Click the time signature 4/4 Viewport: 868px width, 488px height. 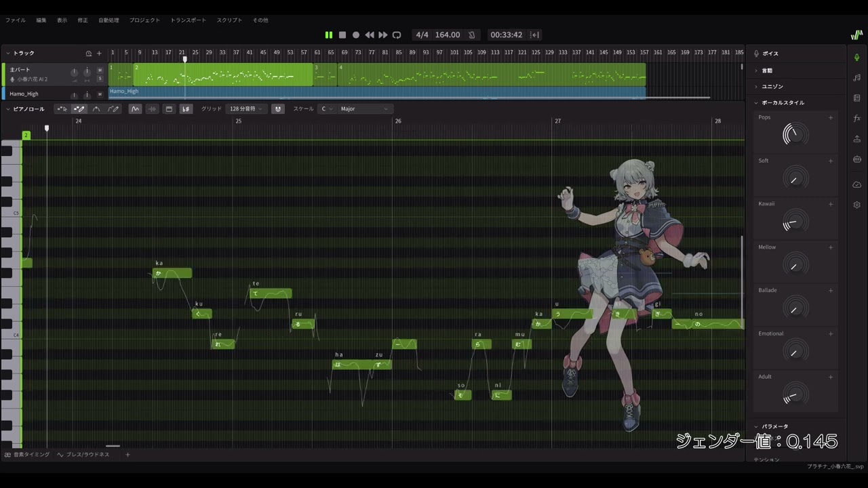[422, 35]
